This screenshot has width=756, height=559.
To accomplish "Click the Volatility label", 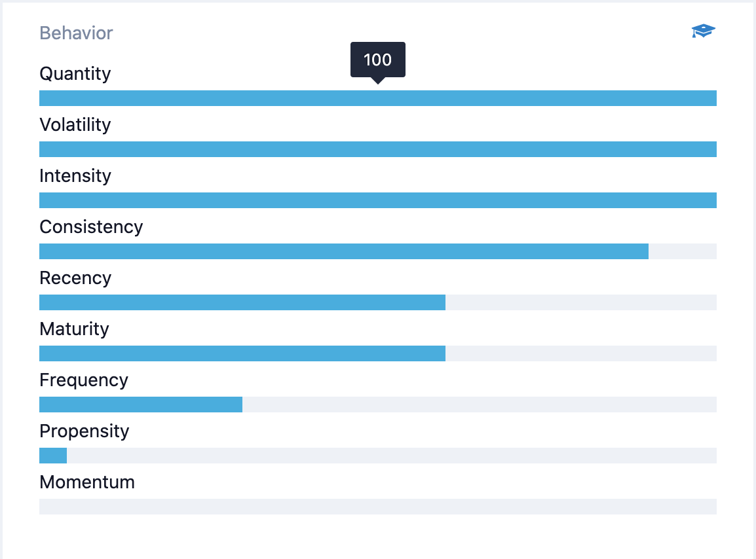I will point(75,125).
